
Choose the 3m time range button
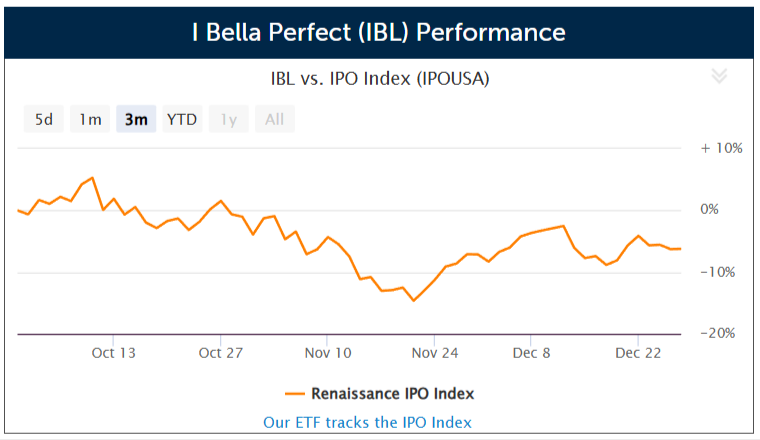click(x=136, y=119)
